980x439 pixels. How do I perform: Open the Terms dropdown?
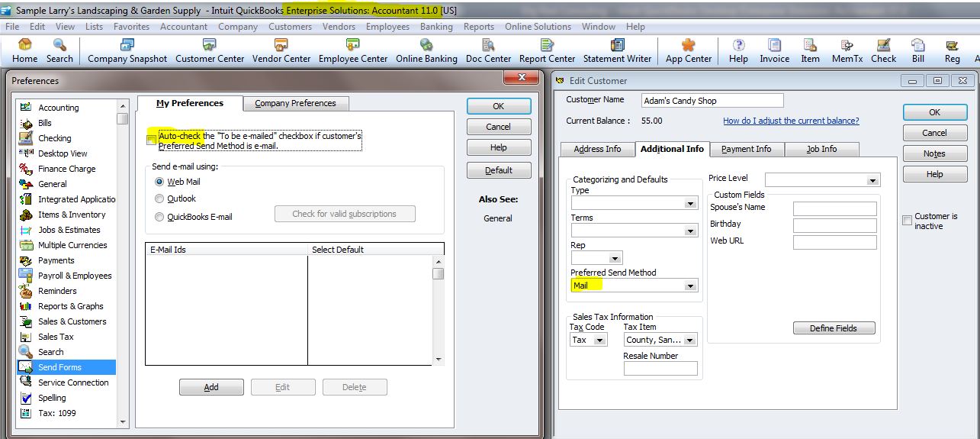(x=690, y=231)
